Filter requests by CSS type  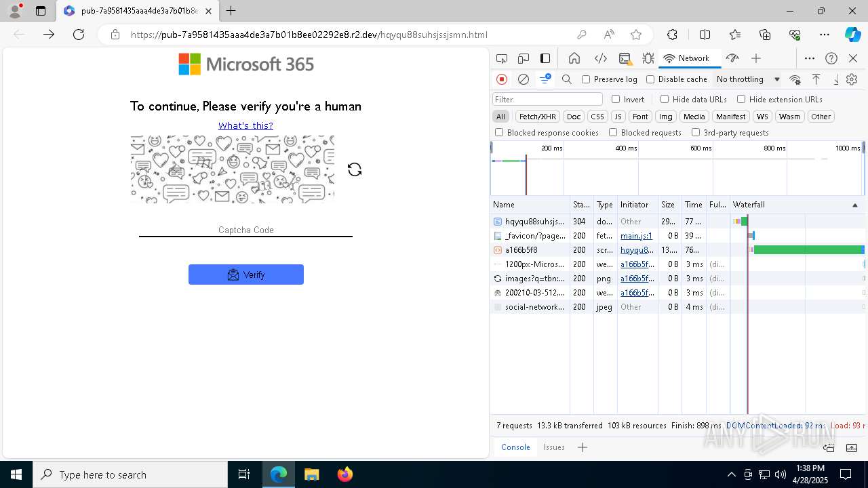click(597, 117)
